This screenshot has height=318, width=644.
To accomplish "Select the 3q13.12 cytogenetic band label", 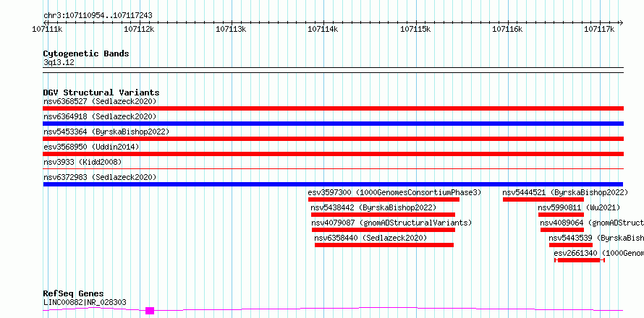I will (59, 63).
